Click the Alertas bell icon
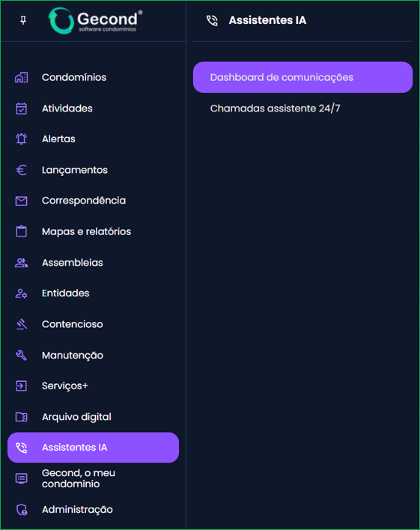Screen dimensions: 420x530 (x=21, y=139)
